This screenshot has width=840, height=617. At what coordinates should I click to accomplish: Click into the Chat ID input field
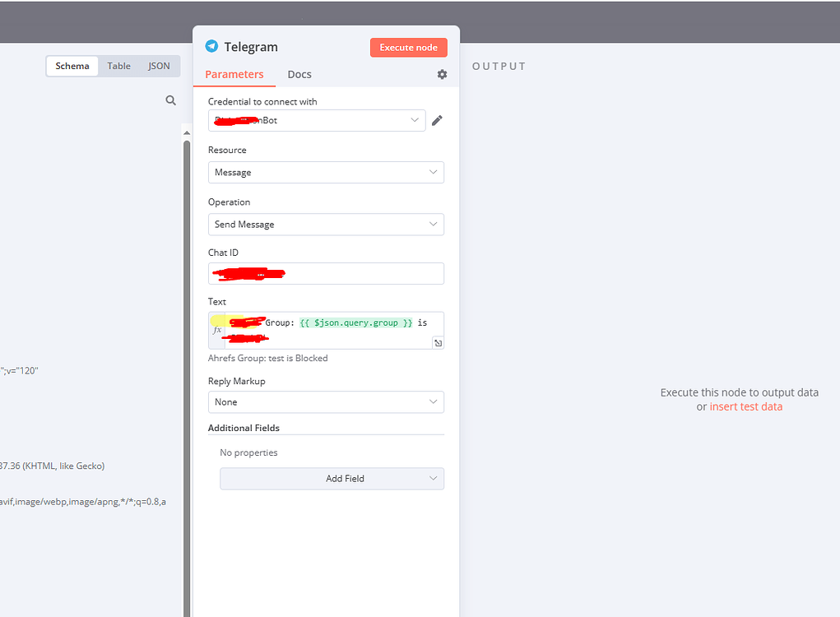(x=326, y=274)
